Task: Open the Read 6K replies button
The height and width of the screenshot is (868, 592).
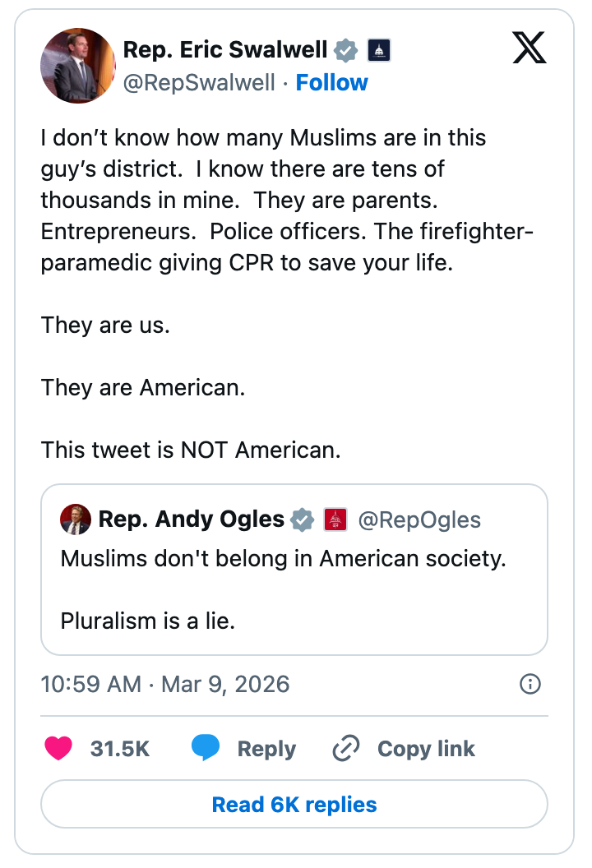Action: coord(294,804)
